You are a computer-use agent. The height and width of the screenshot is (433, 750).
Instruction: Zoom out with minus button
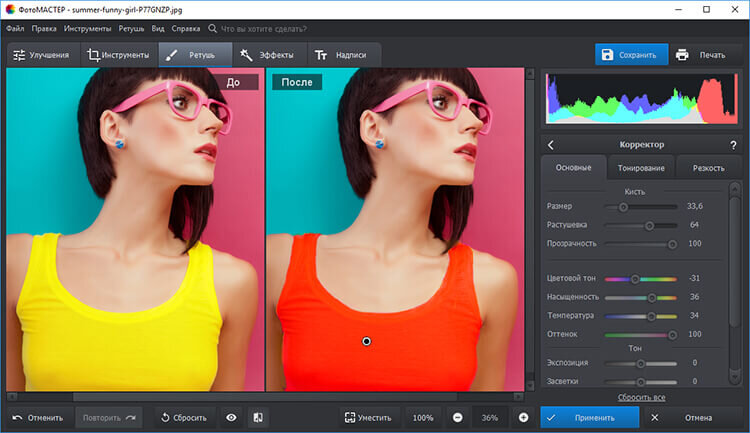point(457,417)
